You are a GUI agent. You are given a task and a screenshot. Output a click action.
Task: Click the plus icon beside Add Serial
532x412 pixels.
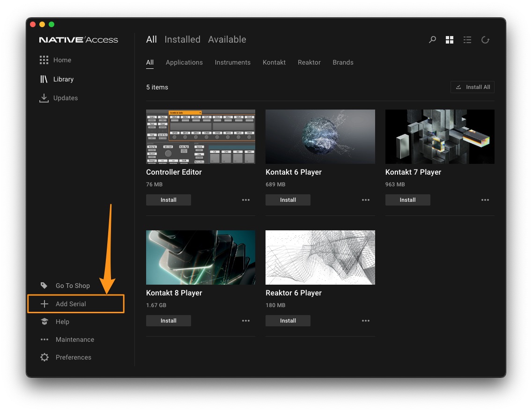coord(44,304)
